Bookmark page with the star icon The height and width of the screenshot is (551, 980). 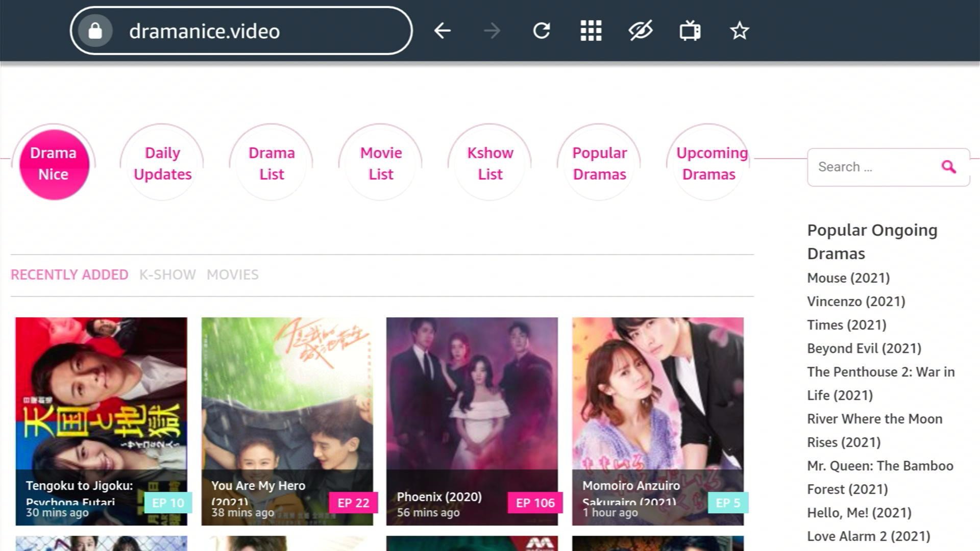tap(739, 31)
